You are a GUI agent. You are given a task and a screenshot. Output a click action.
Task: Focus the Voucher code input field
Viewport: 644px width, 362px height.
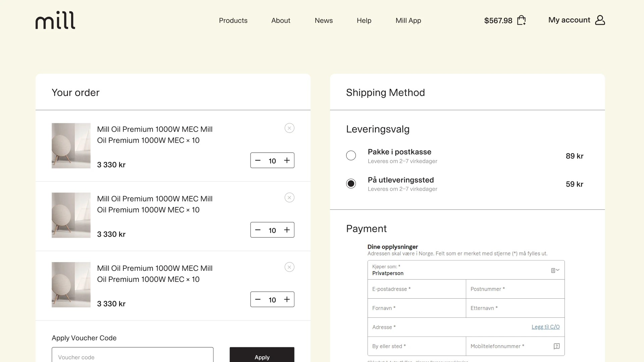tap(132, 355)
